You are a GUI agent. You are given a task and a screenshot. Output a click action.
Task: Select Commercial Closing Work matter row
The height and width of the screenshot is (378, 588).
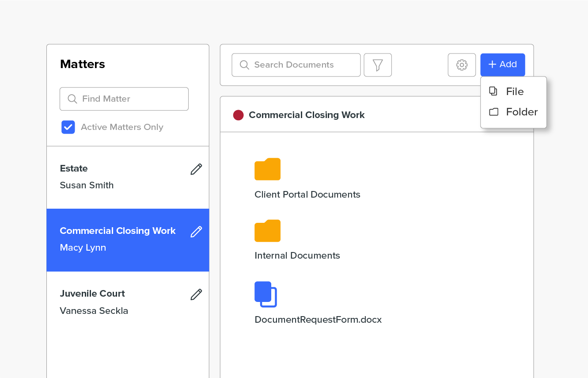pos(115,240)
